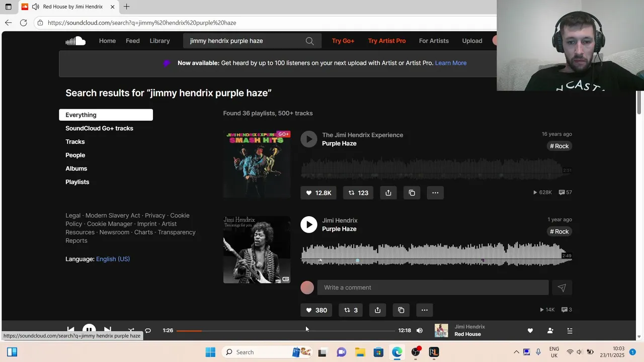Filter results by Playlists
Image resolution: width=644 pixels, height=362 pixels.
77,182
